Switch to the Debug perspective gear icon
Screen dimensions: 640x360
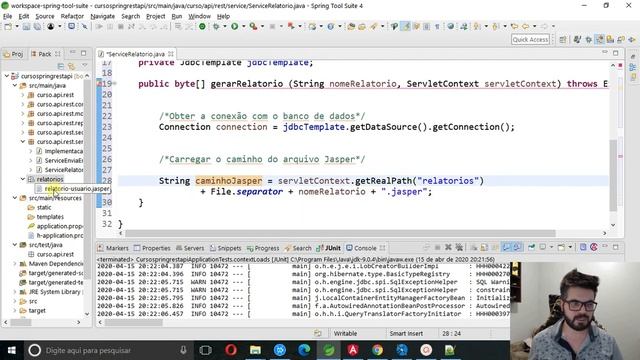pyautogui.click(x=589, y=40)
